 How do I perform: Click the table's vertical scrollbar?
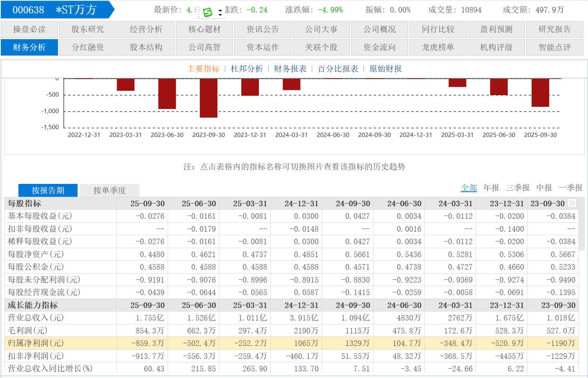582,227
